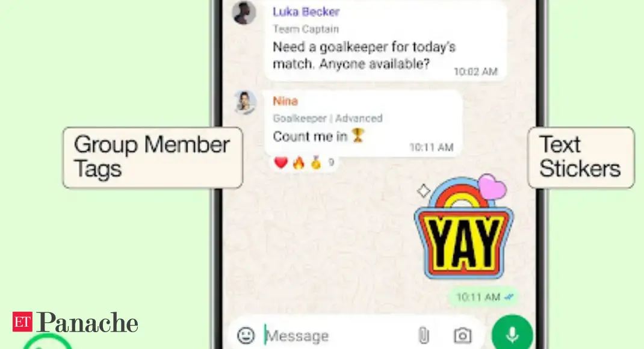Tap the paperclip attachment icon

[x=424, y=335]
